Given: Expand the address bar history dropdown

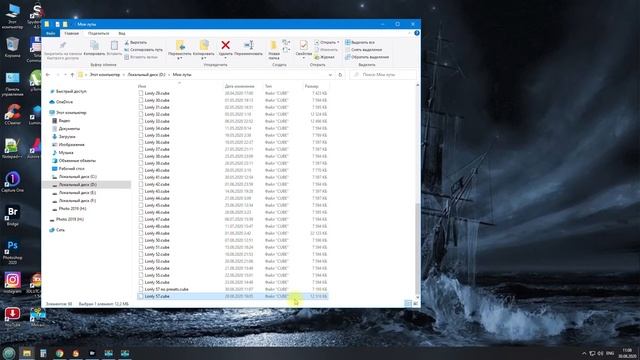Looking at the screenshot, I should 330,75.
